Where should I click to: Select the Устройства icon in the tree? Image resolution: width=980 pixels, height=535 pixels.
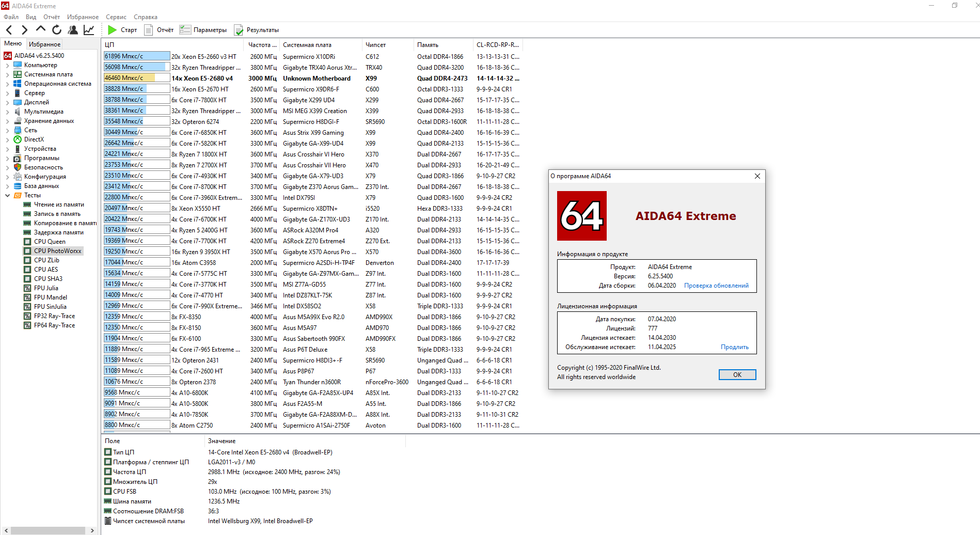pos(18,149)
